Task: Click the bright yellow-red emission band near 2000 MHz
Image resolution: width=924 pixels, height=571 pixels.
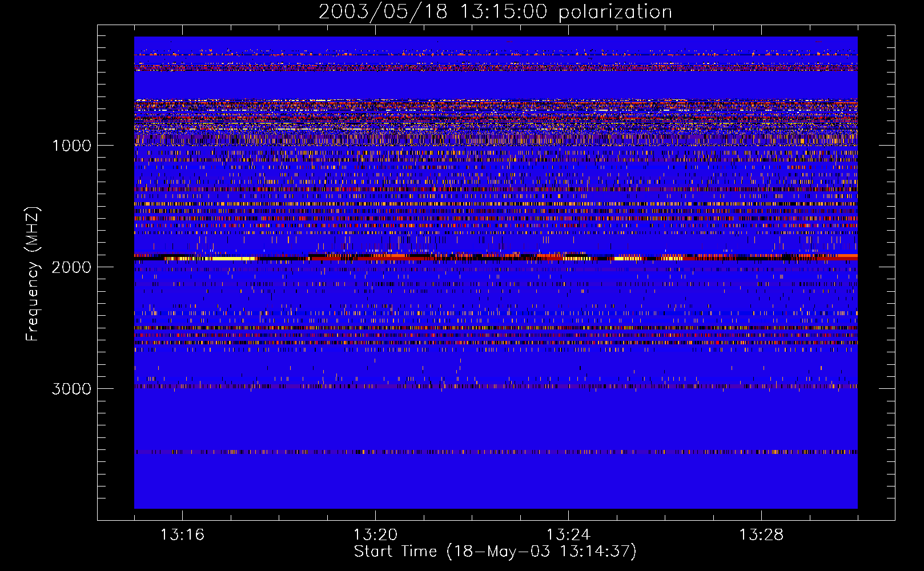Action: (496, 258)
